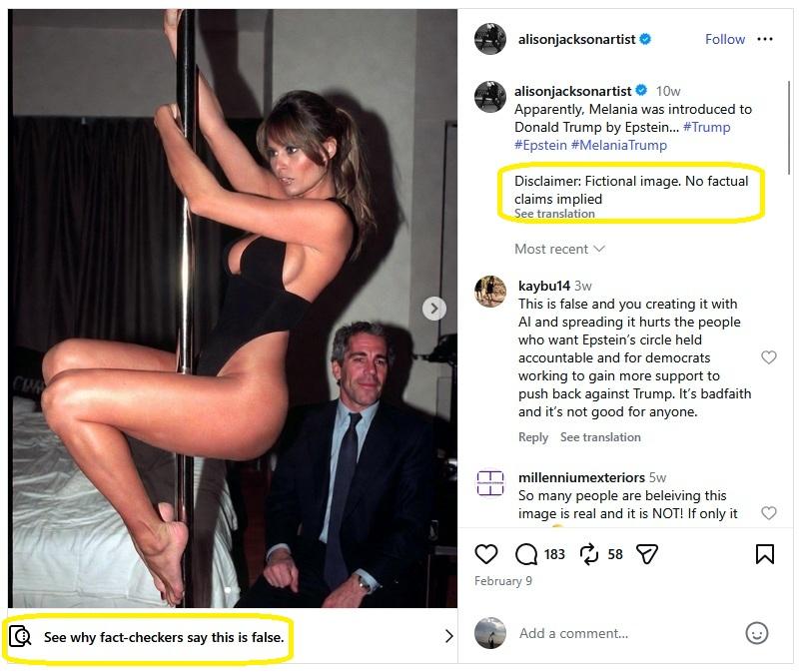Share post with paper plane icon
The height and width of the screenshot is (672, 802).
[x=647, y=554]
